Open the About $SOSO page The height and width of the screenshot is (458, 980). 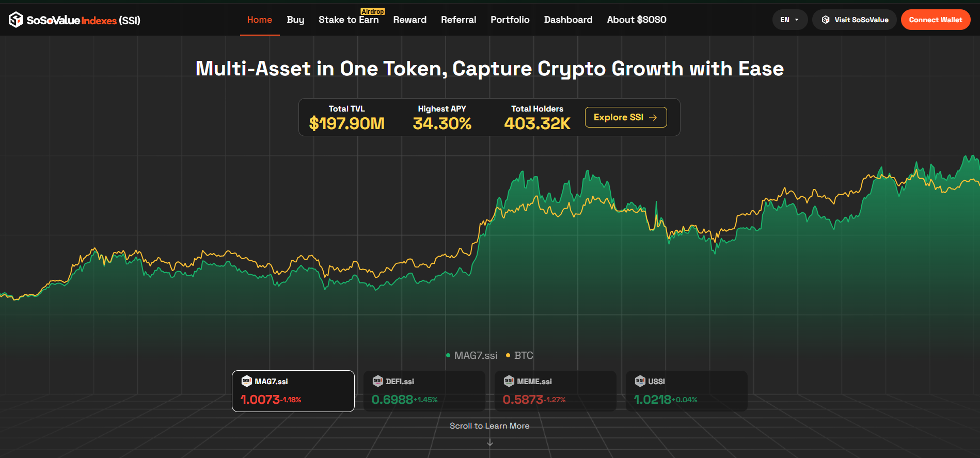(636, 20)
